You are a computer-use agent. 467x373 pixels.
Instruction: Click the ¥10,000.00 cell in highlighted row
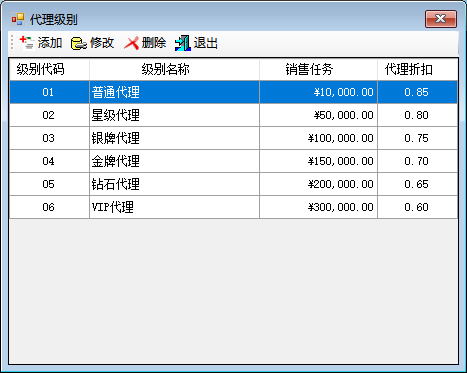tap(318, 92)
